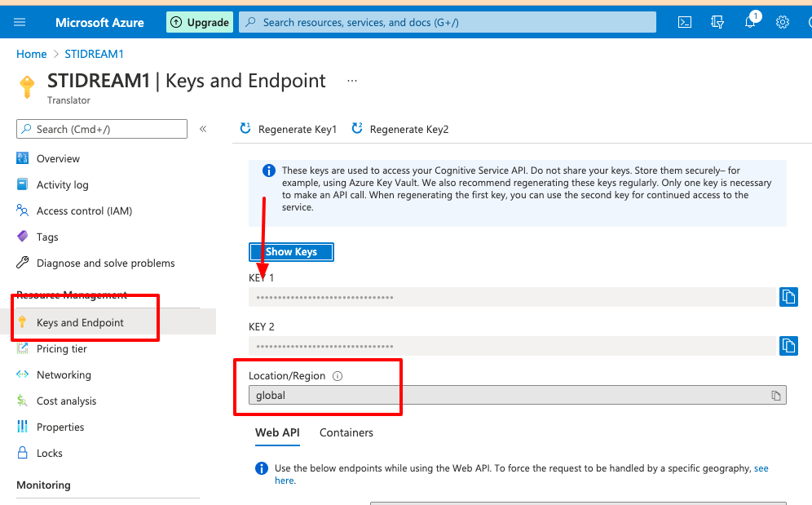Viewport: 812px width, 505px height.
Task: Go to the Home breadcrumb link
Action: 32,54
